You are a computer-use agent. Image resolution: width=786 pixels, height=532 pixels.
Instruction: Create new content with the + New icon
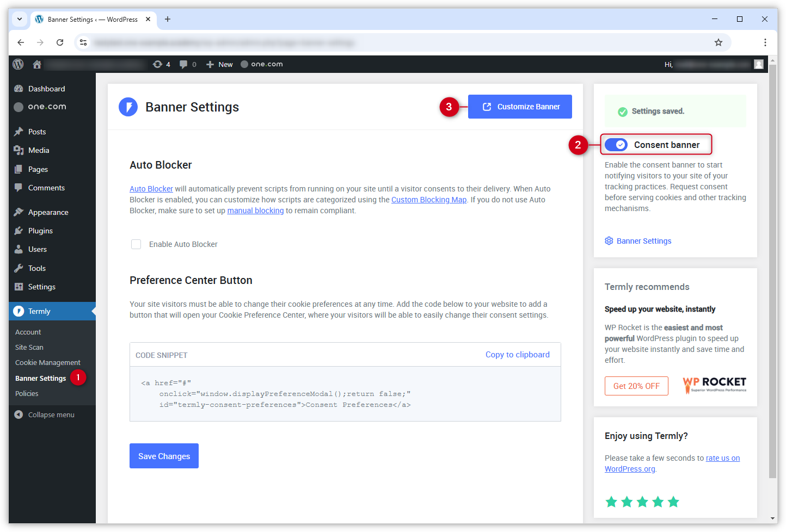[210, 64]
